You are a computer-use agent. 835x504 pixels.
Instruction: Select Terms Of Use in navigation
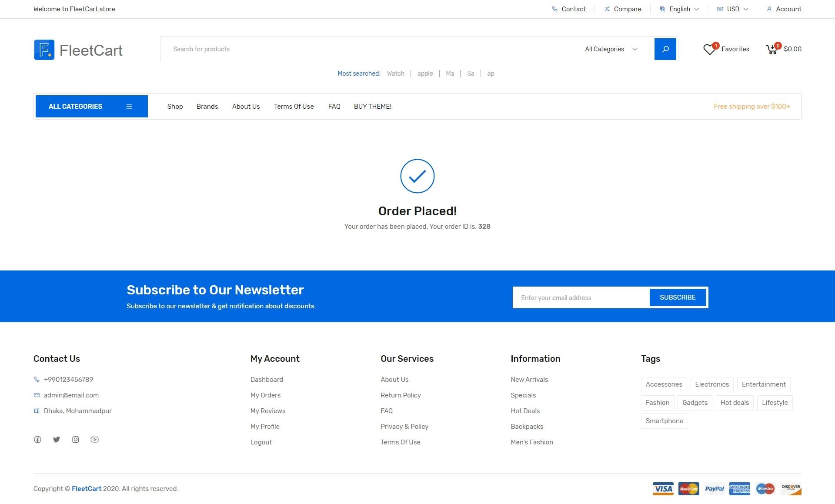tap(294, 106)
